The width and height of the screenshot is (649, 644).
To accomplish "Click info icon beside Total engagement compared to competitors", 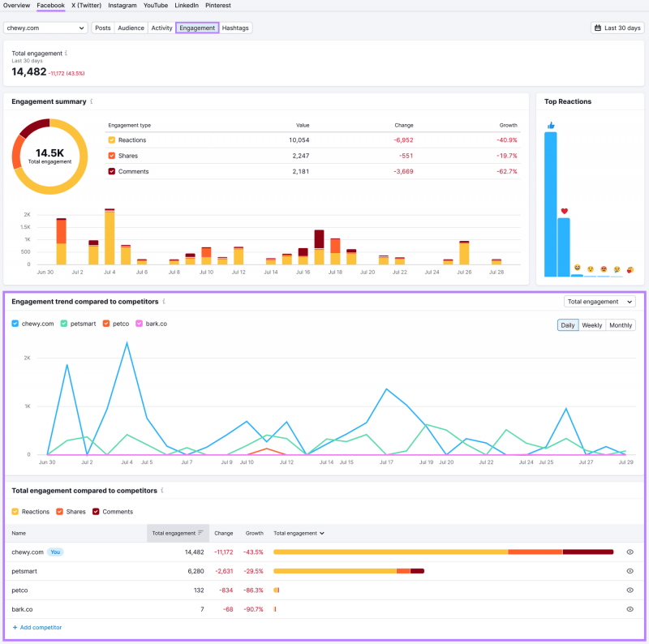I will [162, 491].
